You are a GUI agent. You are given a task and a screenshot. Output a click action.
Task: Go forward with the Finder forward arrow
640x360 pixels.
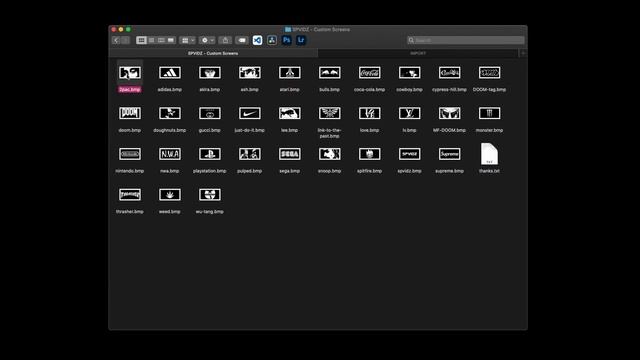pos(125,40)
